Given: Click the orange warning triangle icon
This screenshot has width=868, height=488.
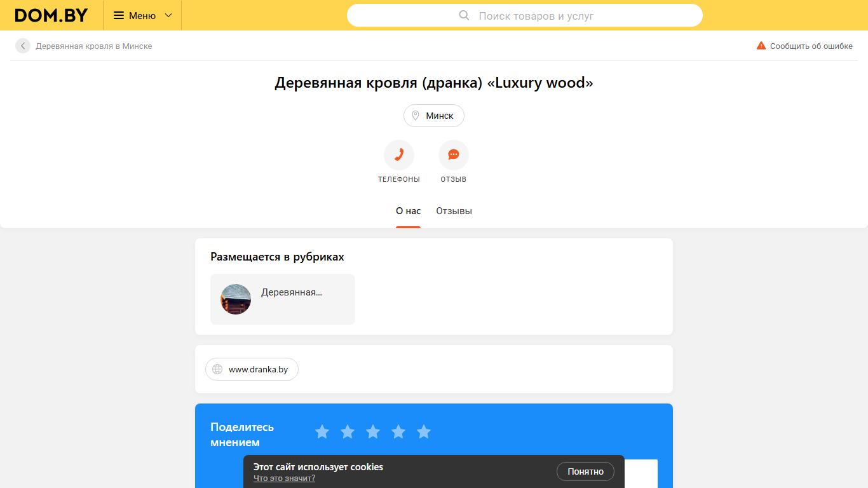Looking at the screenshot, I should click(x=761, y=46).
